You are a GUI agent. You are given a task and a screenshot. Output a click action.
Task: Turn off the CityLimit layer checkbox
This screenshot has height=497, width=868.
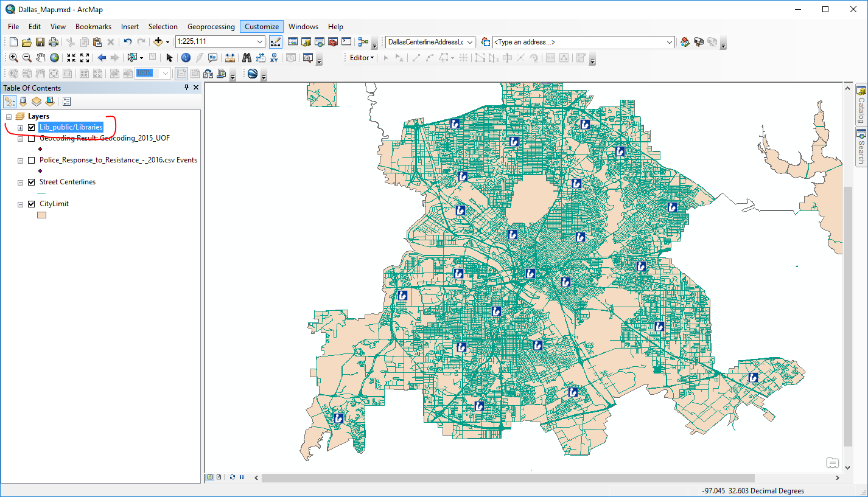tap(31, 204)
